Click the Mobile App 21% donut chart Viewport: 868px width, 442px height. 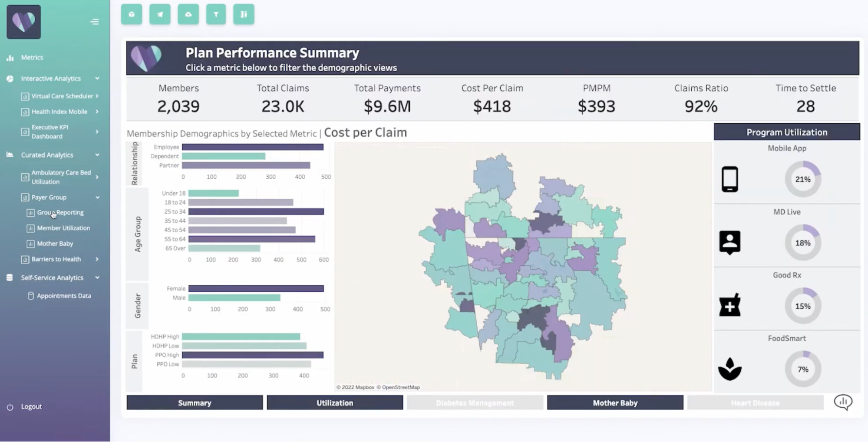coord(803,179)
